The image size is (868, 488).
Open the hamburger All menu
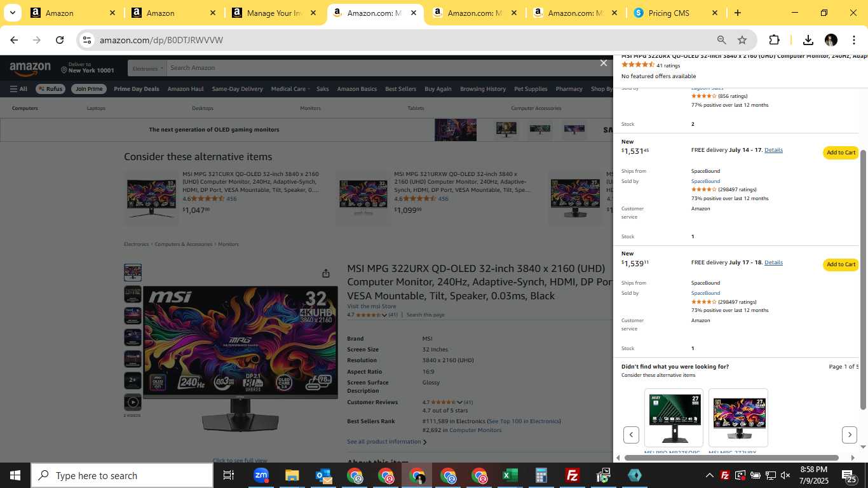click(18, 89)
